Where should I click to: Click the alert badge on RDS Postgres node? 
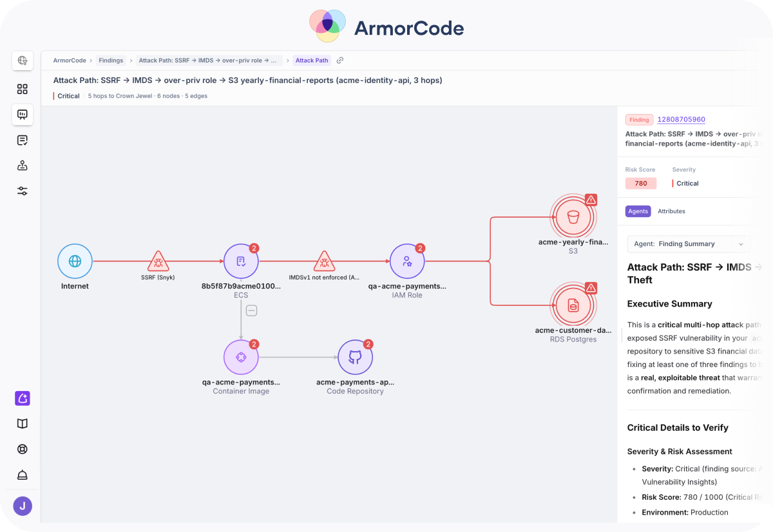591,288
